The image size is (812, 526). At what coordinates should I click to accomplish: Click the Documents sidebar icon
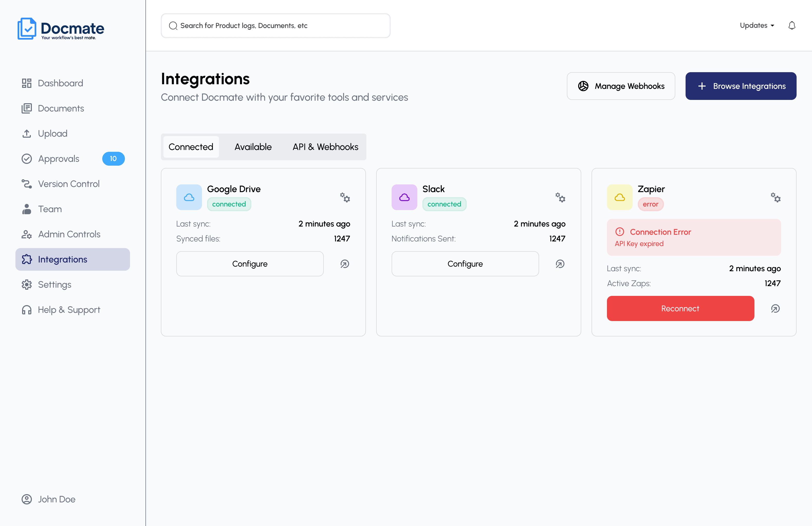click(x=27, y=108)
